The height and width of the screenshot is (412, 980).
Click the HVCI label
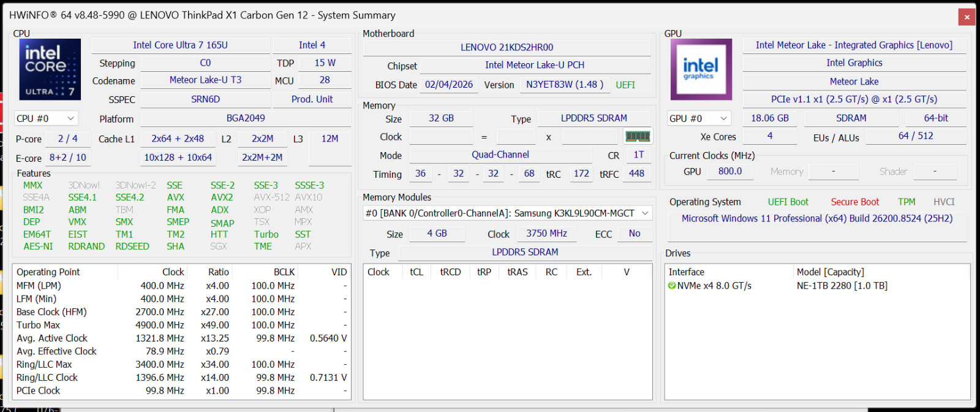(x=944, y=202)
